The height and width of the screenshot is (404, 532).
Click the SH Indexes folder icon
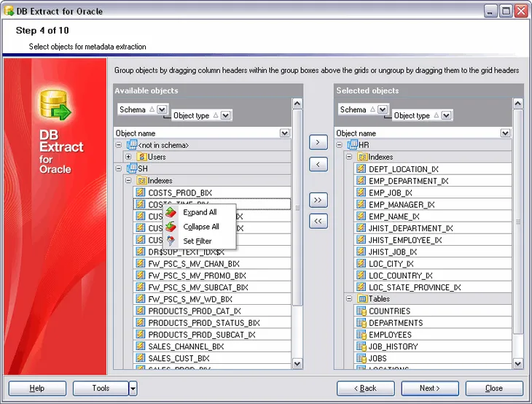coord(141,180)
